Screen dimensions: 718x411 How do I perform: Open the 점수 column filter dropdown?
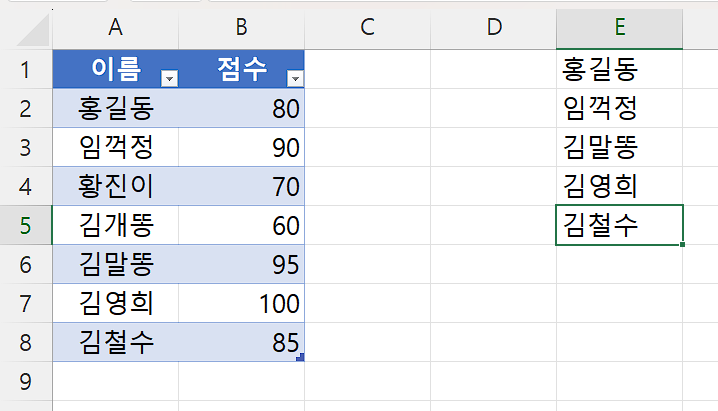pyautogui.click(x=295, y=79)
